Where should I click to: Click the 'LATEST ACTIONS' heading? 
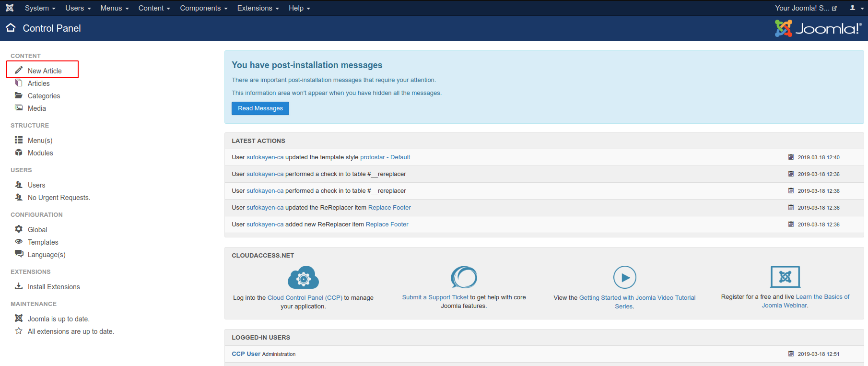point(258,141)
